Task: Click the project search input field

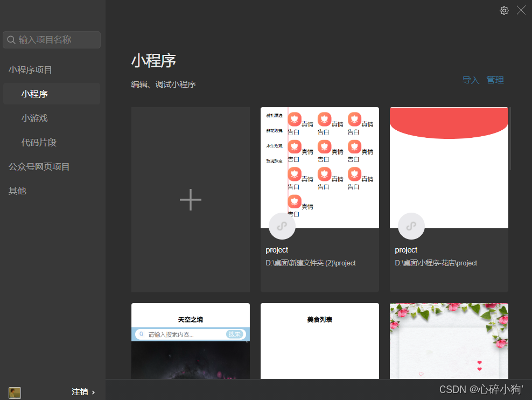Action: tap(54, 40)
